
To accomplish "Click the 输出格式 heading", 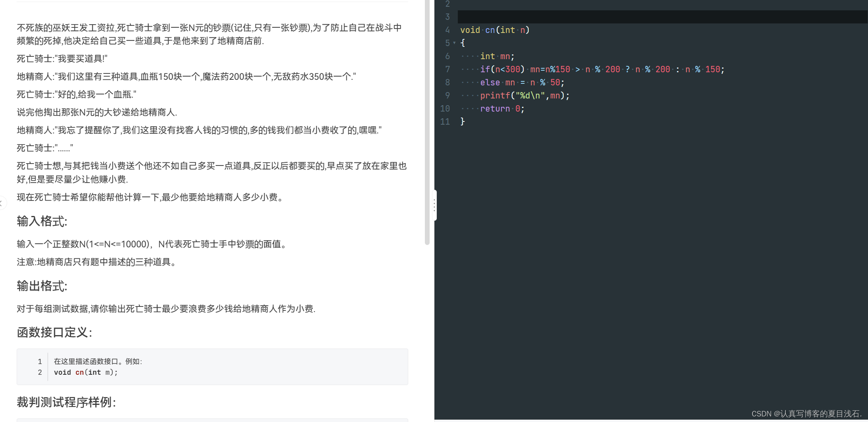I will [x=41, y=285].
